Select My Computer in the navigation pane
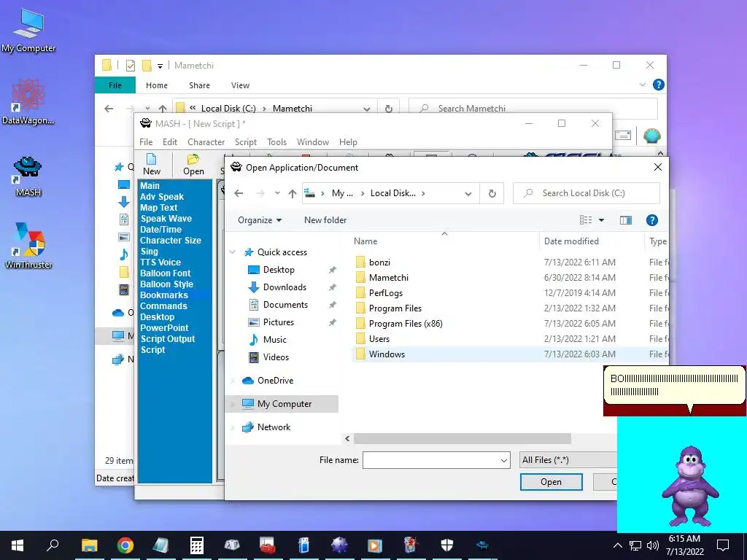The image size is (747, 560). coord(284,404)
